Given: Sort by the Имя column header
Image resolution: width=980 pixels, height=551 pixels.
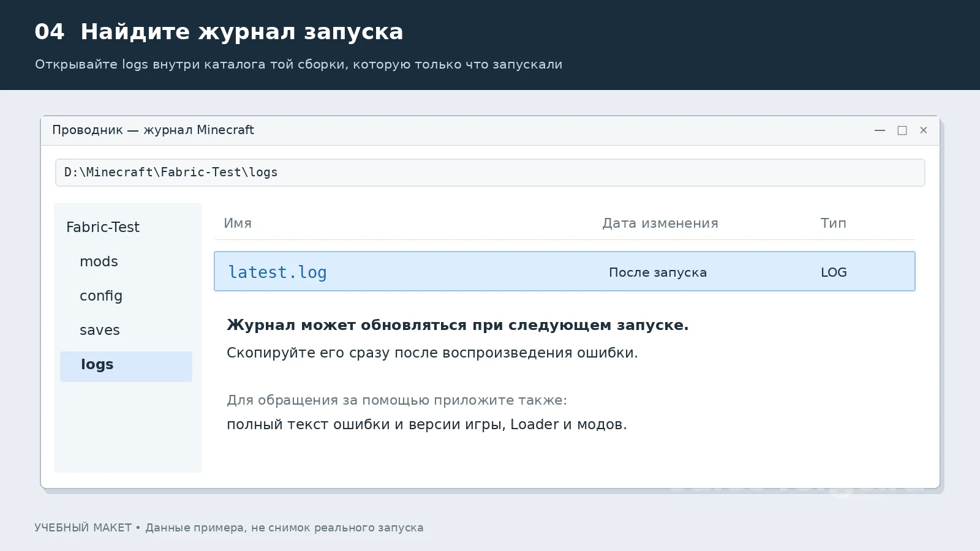Looking at the screenshot, I should point(238,223).
